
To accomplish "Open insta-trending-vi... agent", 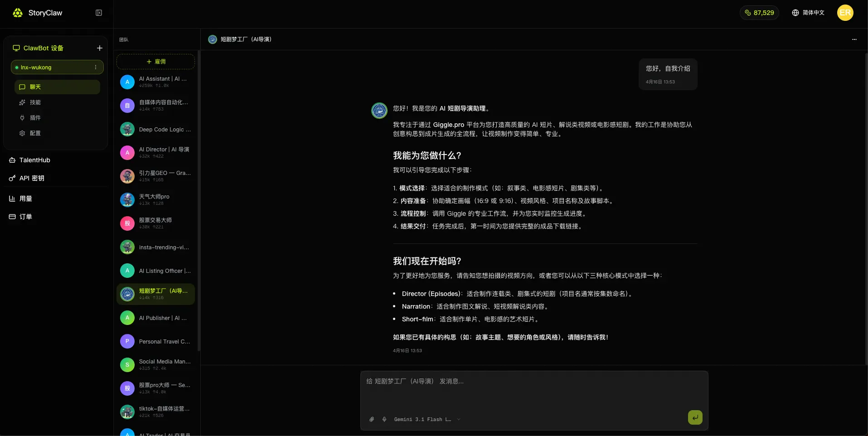I will tap(156, 247).
